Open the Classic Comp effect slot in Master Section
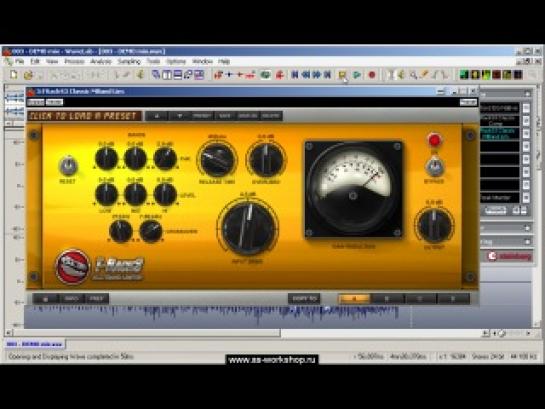The width and height of the screenshot is (545, 409). pyautogui.click(x=500, y=121)
